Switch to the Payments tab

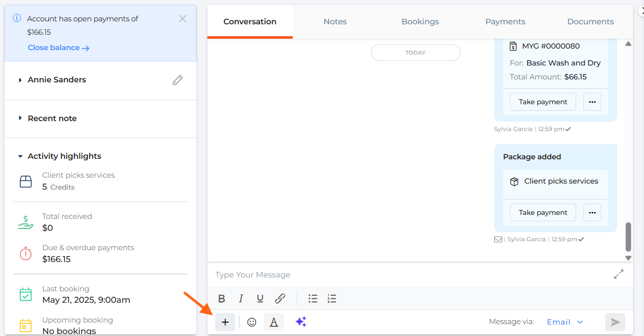pyautogui.click(x=505, y=22)
